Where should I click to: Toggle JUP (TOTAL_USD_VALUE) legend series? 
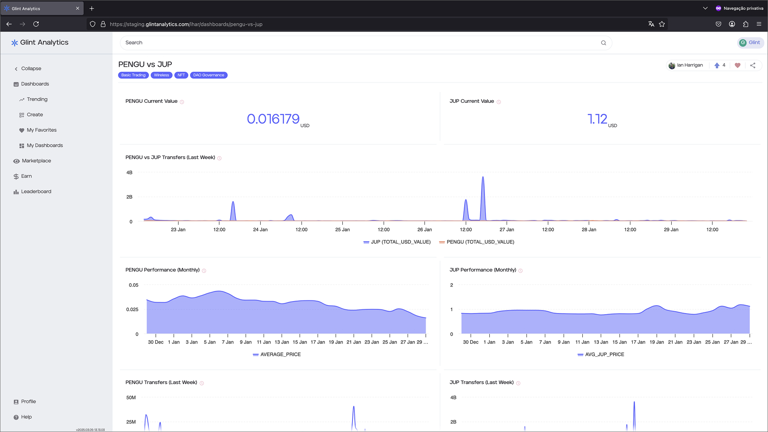(397, 242)
